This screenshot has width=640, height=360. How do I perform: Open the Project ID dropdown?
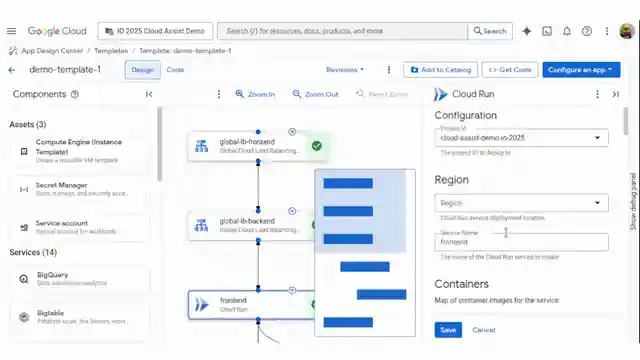(x=521, y=138)
